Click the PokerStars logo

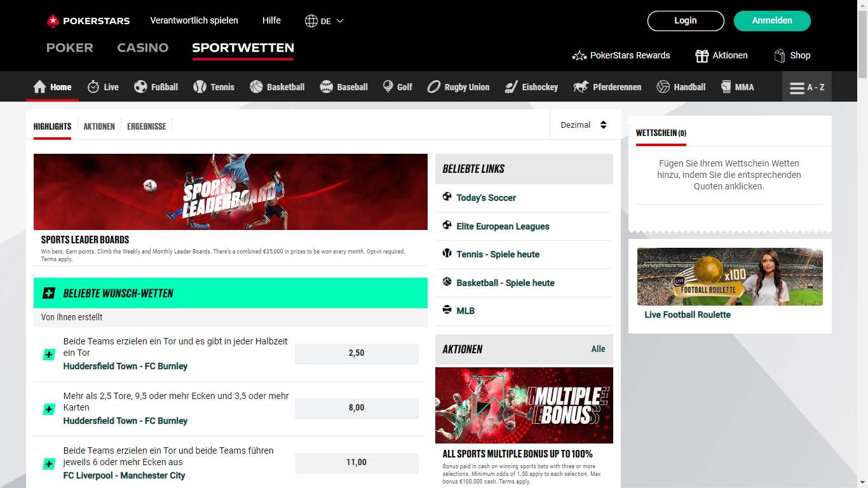[x=88, y=21]
